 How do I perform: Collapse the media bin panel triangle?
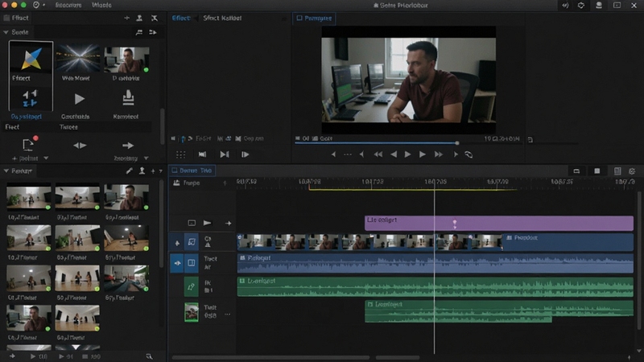coord(6,171)
